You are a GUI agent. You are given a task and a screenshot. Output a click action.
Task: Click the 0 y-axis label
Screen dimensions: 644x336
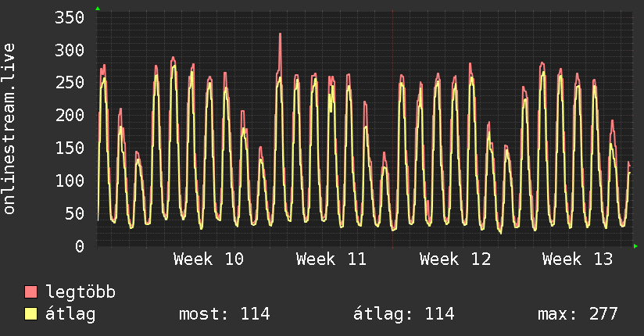79,246
